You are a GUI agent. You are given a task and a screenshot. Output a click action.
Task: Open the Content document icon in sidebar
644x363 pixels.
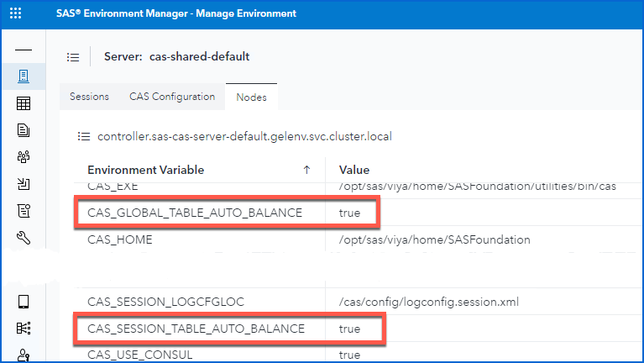[x=24, y=129]
